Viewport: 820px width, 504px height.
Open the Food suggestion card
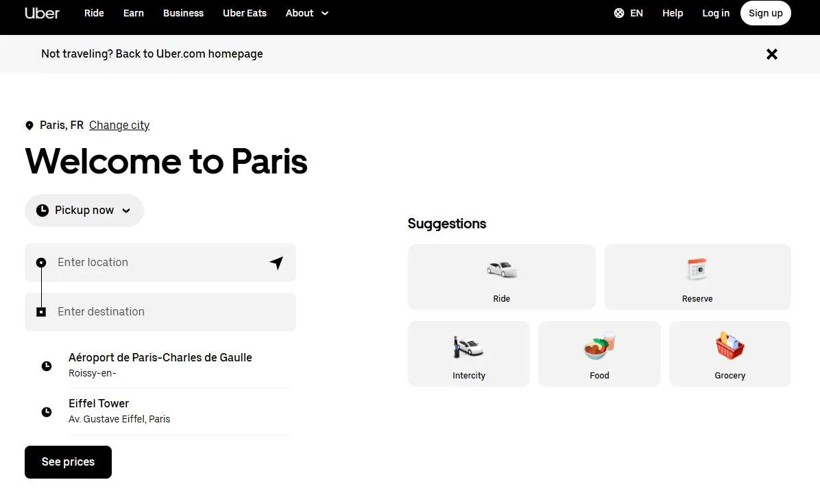coord(599,354)
